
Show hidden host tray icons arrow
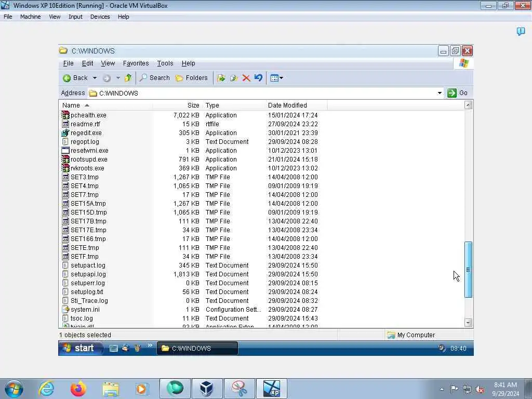[x=442, y=390]
